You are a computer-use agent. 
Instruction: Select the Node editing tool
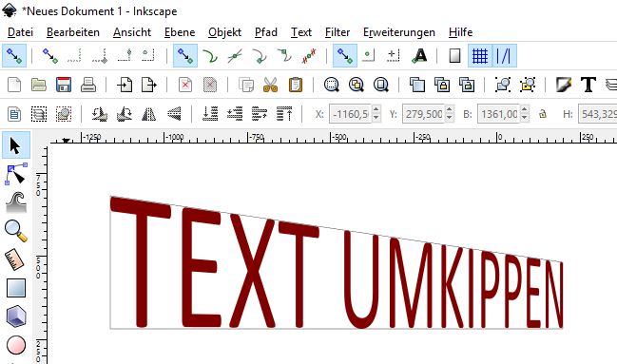(x=16, y=174)
